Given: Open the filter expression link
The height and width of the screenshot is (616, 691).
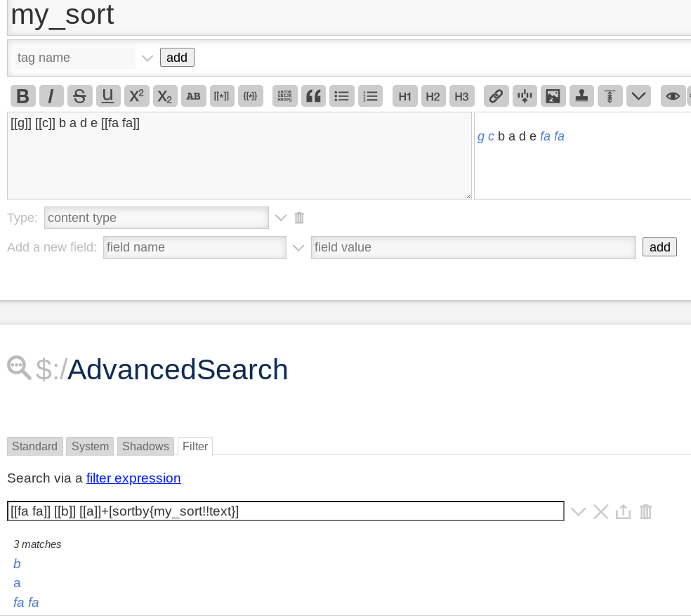Looking at the screenshot, I should click(x=133, y=478).
